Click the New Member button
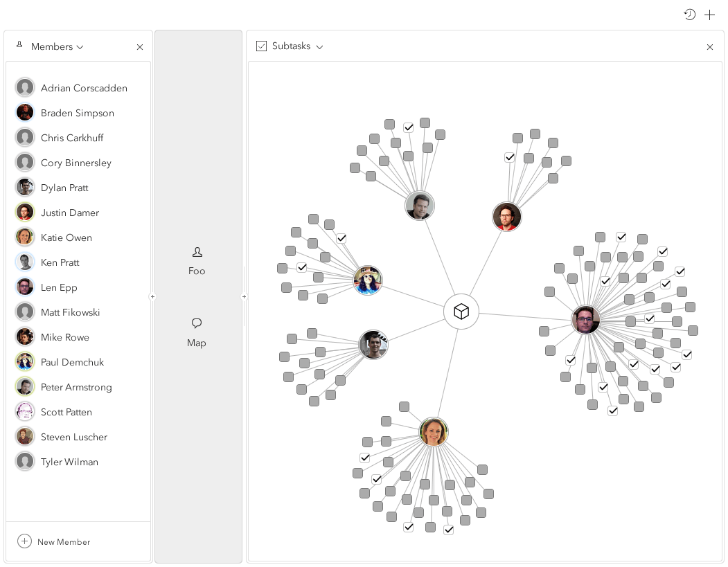Screen dimensions: 728x567 [x=63, y=542]
